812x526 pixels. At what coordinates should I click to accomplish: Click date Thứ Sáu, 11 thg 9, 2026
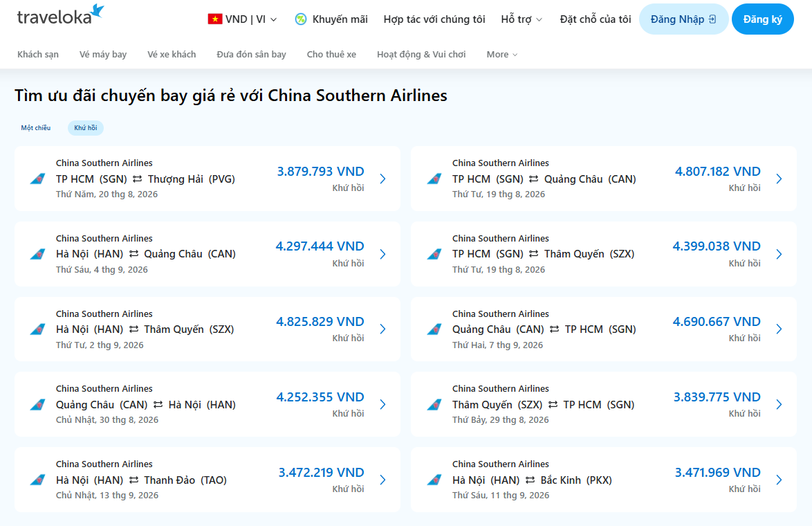[501, 496]
